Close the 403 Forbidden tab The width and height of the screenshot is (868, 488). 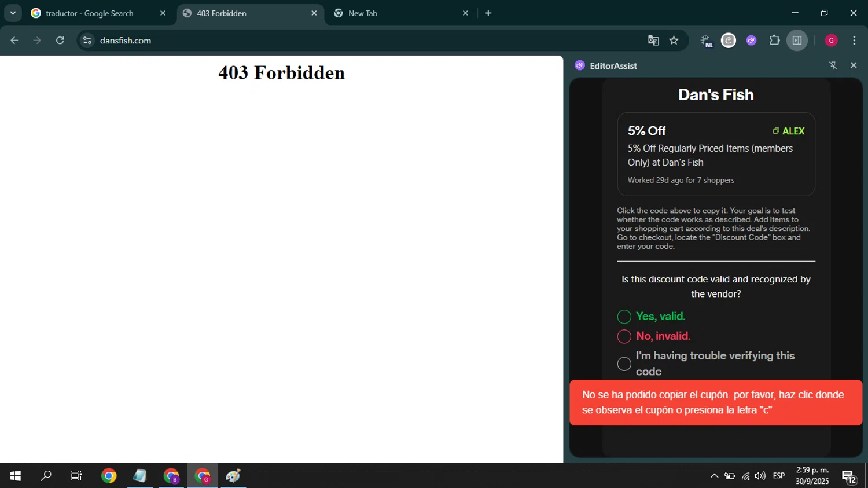tap(314, 13)
